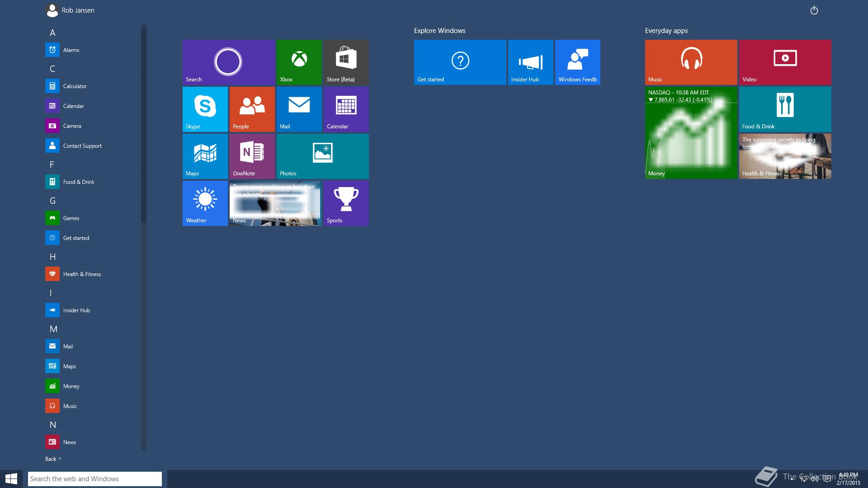Click the letter F group header
Image resolution: width=868 pixels, height=488 pixels.
[x=52, y=164]
